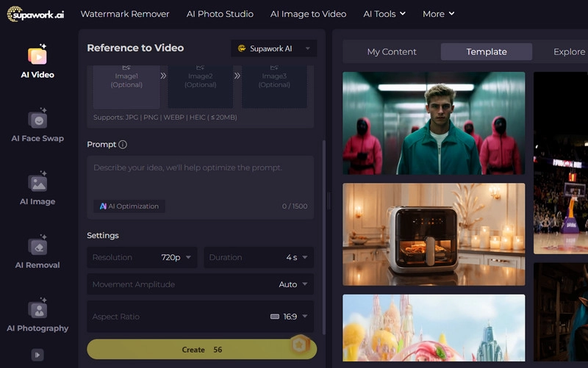Click the Settings section label
Screen dimensions: 588x368
pyautogui.click(x=103, y=235)
